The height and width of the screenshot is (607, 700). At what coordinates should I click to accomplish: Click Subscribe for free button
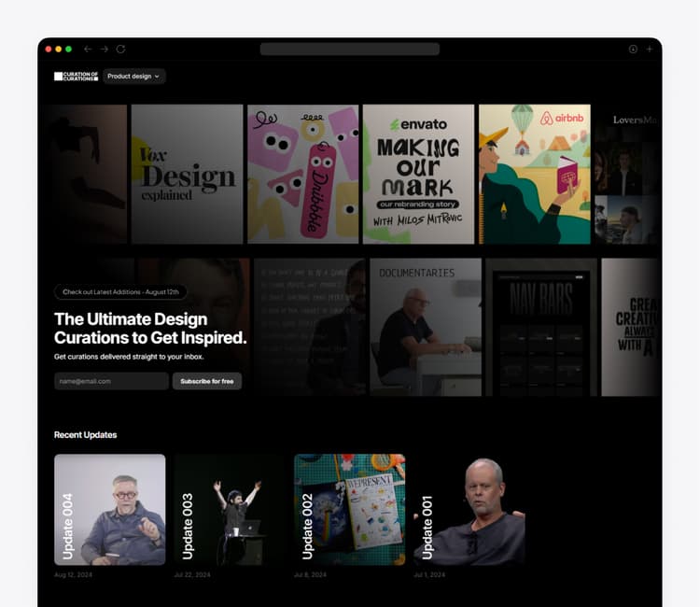pyautogui.click(x=207, y=381)
